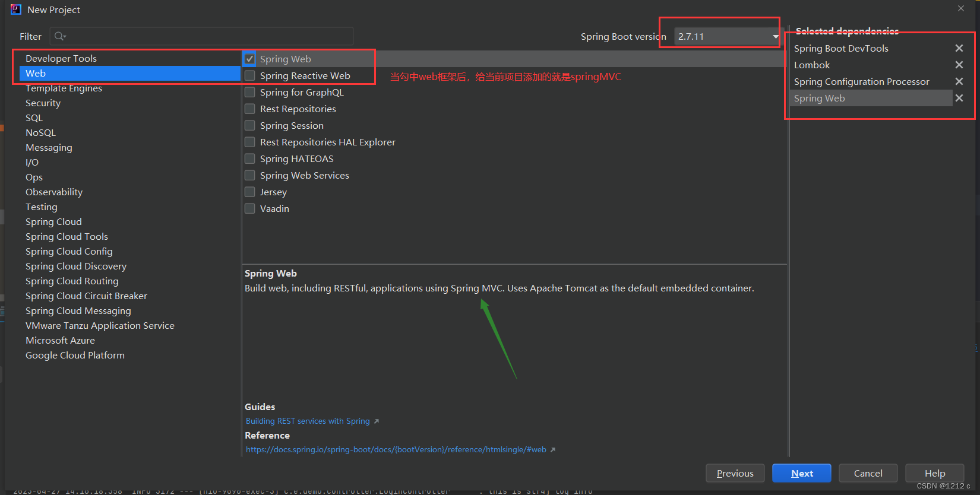980x495 pixels.
Task: Enable Spring Web Services checkbox
Action: point(250,175)
